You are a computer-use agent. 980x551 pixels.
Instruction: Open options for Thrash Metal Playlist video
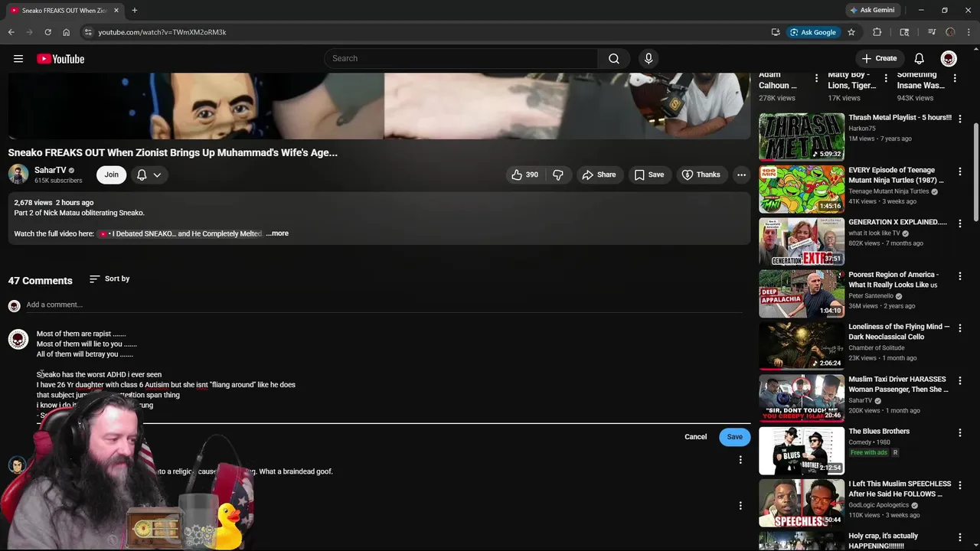[959, 120]
